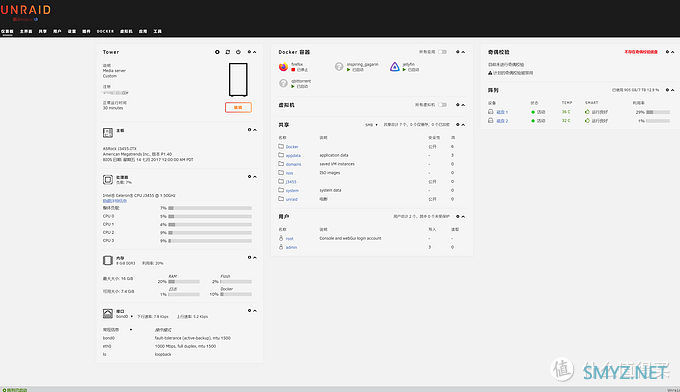Open the general info mode dropdown
The height and width of the screenshot is (392, 680).
[117, 330]
